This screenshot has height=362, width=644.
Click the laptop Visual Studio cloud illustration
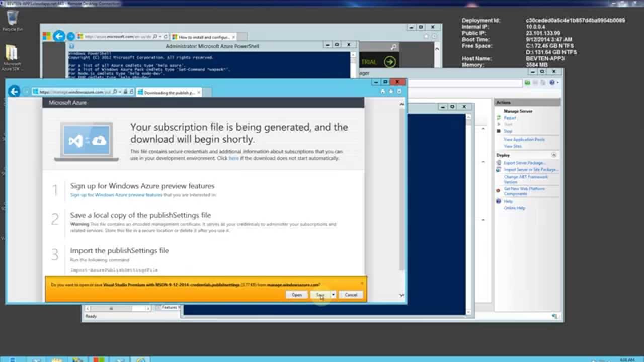[87, 141]
